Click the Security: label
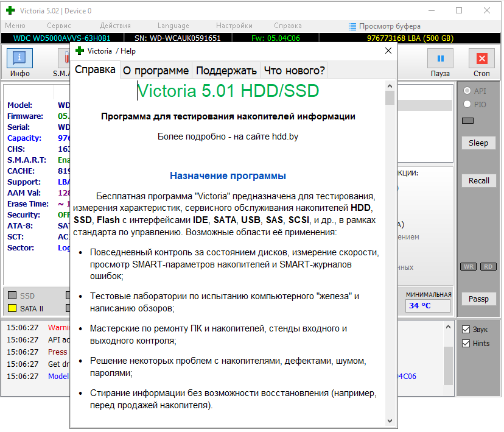 tap(24, 215)
